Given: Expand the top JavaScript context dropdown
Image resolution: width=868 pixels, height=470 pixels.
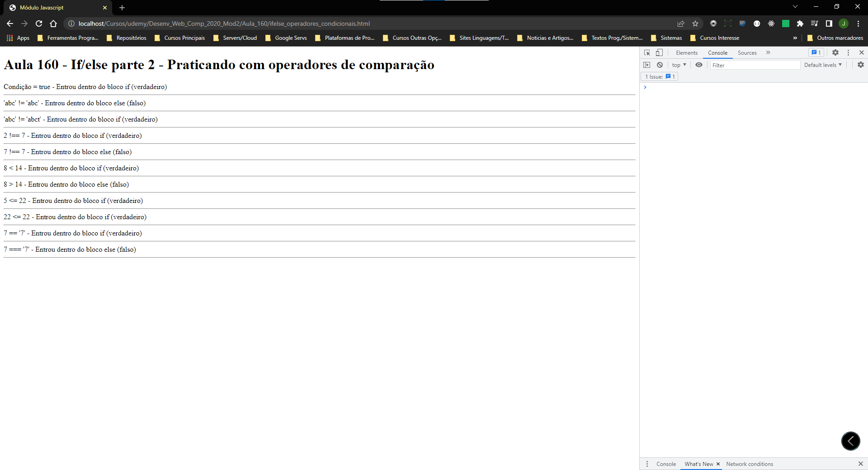Looking at the screenshot, I should [x=679, y=65].
